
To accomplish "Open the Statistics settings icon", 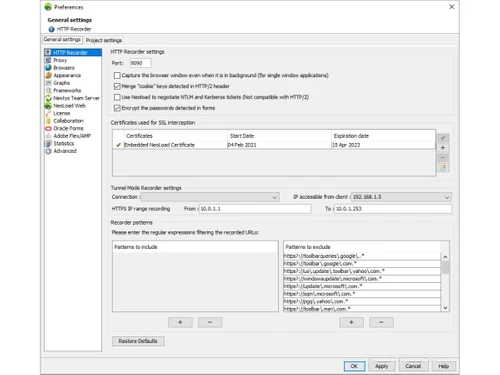I will pos(48,143).
